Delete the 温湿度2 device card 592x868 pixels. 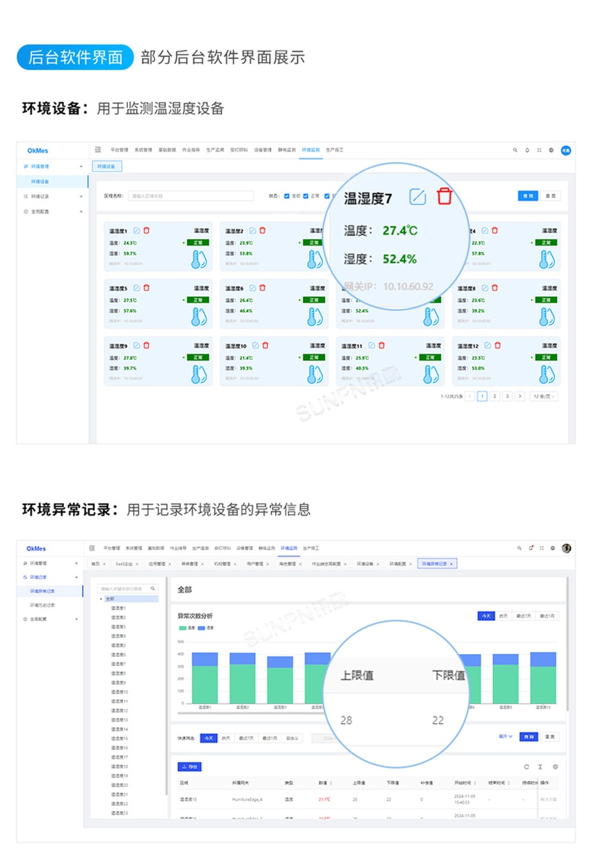pyautogui.click(x=262, y=231)
